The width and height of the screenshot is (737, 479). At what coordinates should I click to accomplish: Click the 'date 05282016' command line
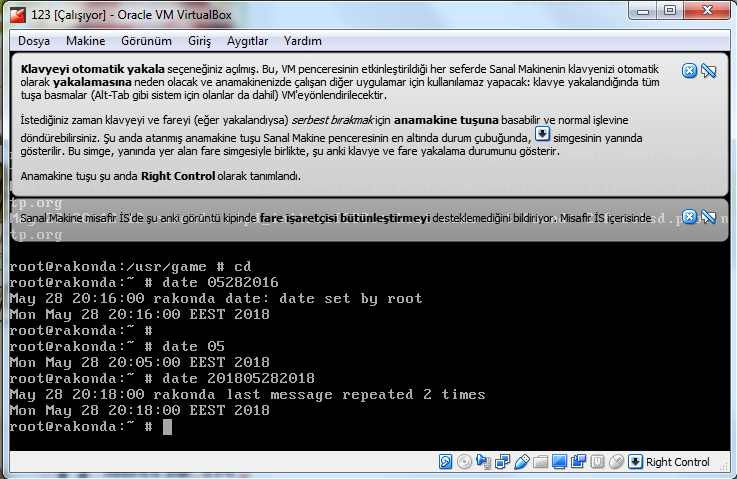point(144,283)
